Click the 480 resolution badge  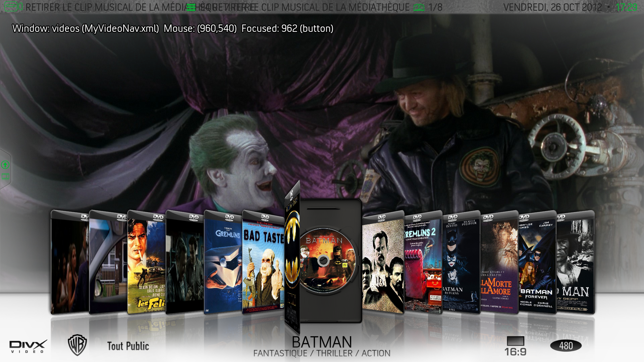(x=566, y=346)
